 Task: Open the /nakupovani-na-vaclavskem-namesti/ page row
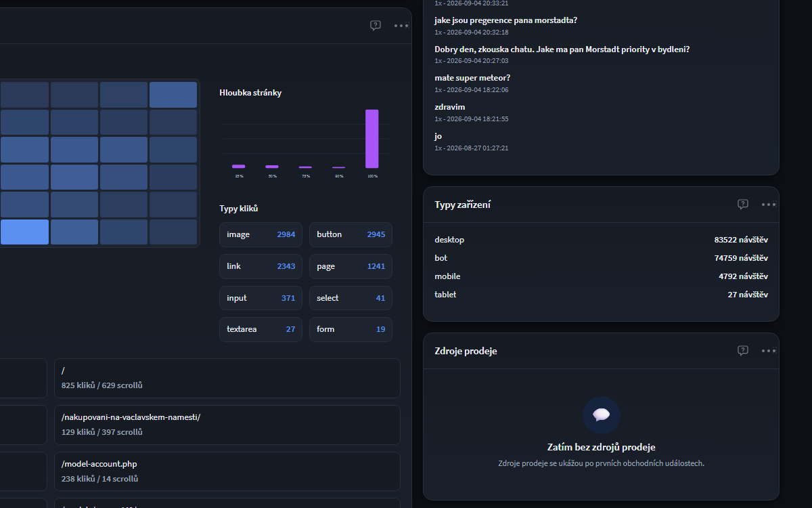[x=227, y=425]
